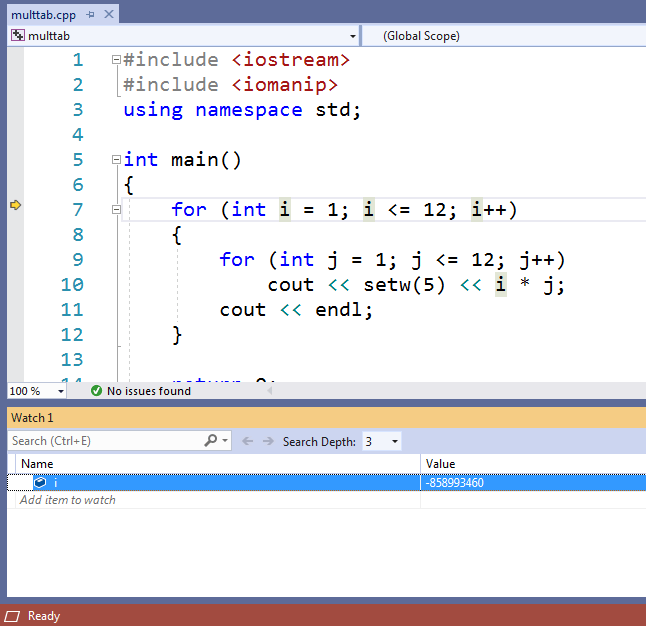Go to previous search result arrow

(x=248, y=441)
